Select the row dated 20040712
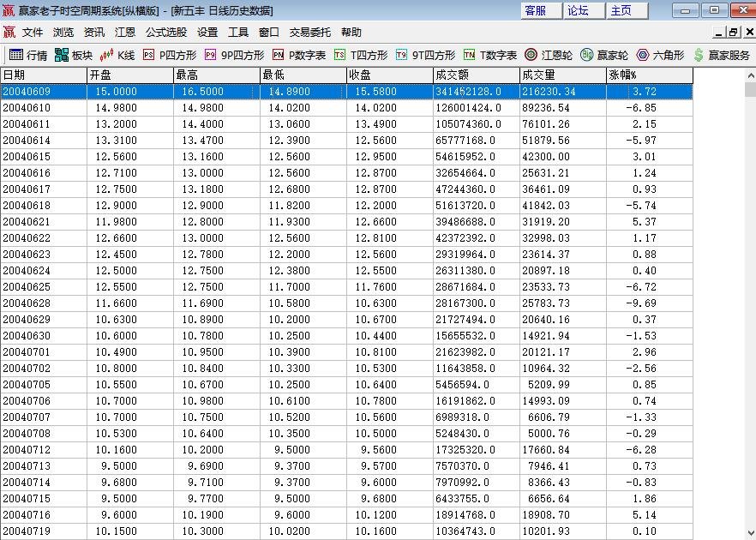 [x=346, y=450]
